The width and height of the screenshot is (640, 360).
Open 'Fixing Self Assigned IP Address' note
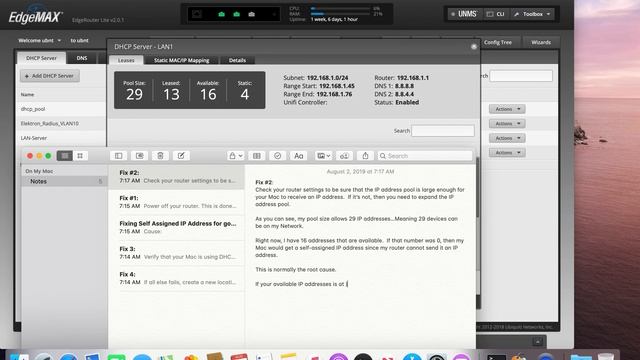pos(177,227)
